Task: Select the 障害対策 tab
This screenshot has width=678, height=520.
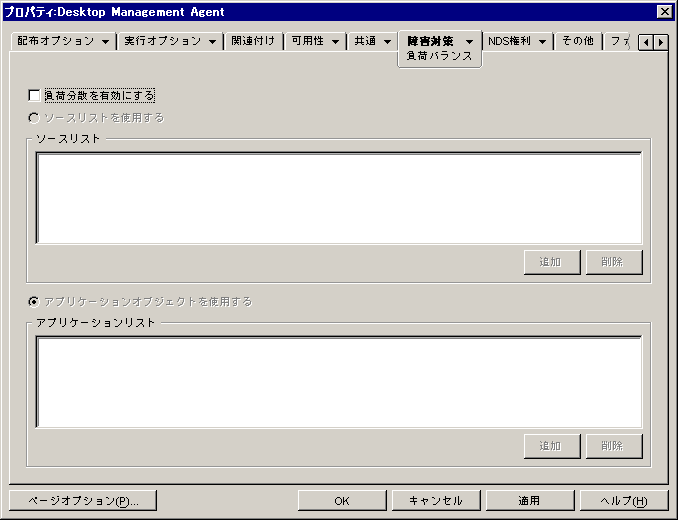Action: pos(430,41)
